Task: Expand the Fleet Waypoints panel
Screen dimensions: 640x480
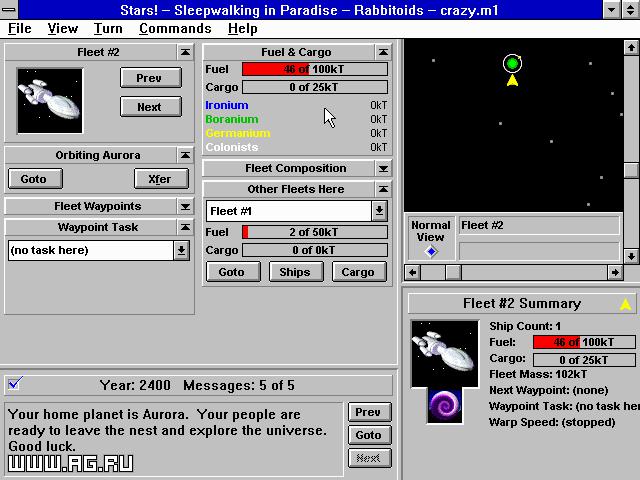Action: point(185,206)
